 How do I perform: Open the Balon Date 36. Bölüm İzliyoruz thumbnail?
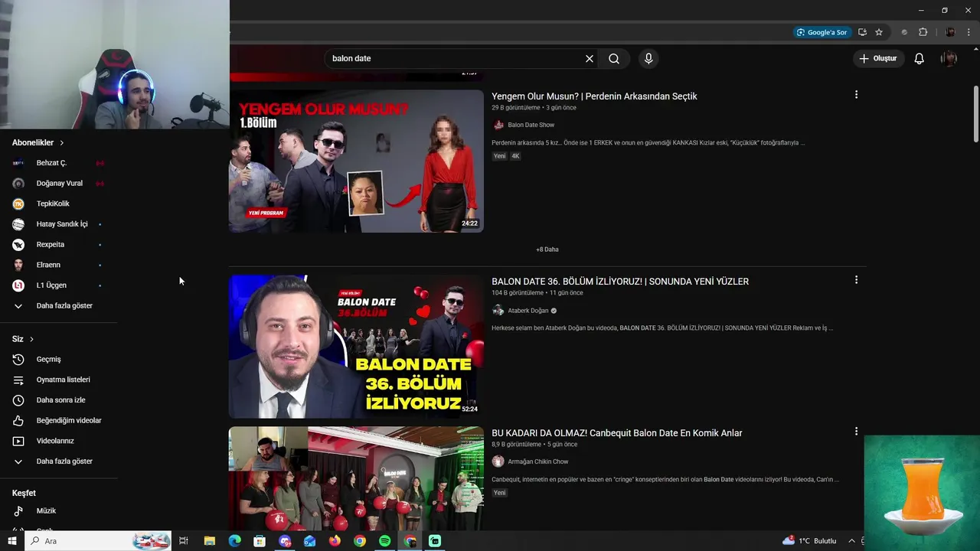[x=357, y=346]
